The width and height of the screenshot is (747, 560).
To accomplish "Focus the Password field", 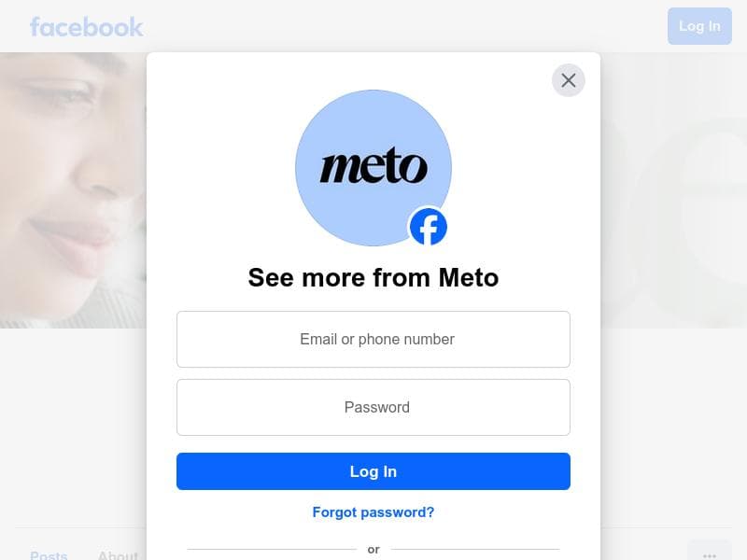I will pyautogui.click(x=373, y=407).
